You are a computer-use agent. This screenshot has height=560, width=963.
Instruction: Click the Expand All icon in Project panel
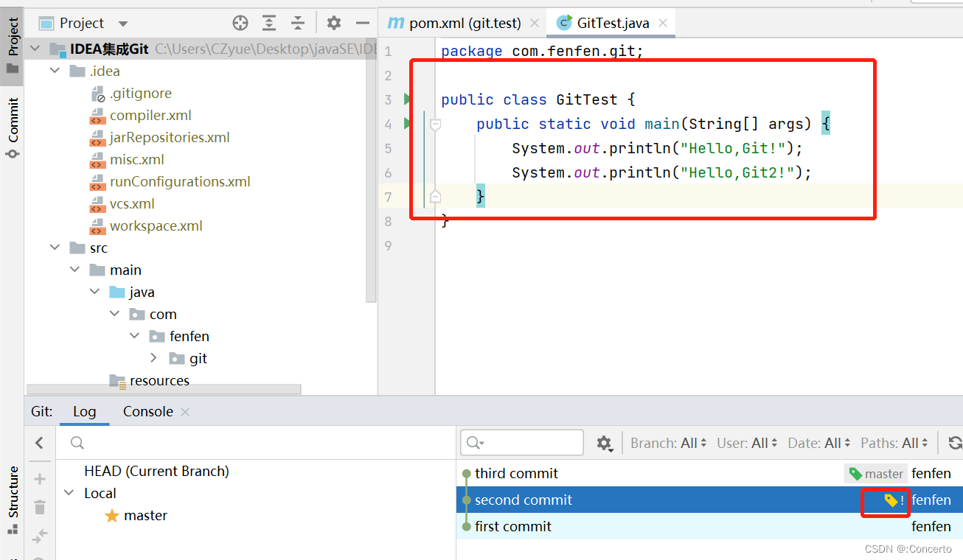tap(269, 23)
